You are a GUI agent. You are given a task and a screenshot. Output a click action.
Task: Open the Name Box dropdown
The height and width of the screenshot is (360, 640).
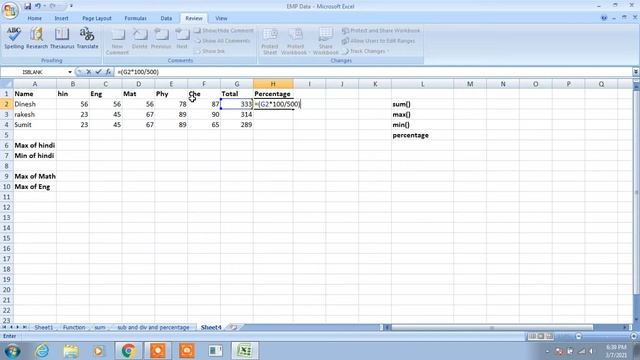[70, 72]
